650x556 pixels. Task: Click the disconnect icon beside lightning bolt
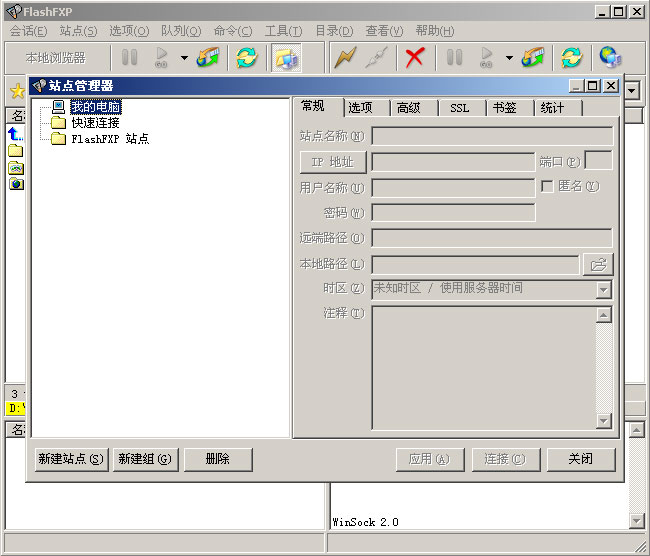377,57
